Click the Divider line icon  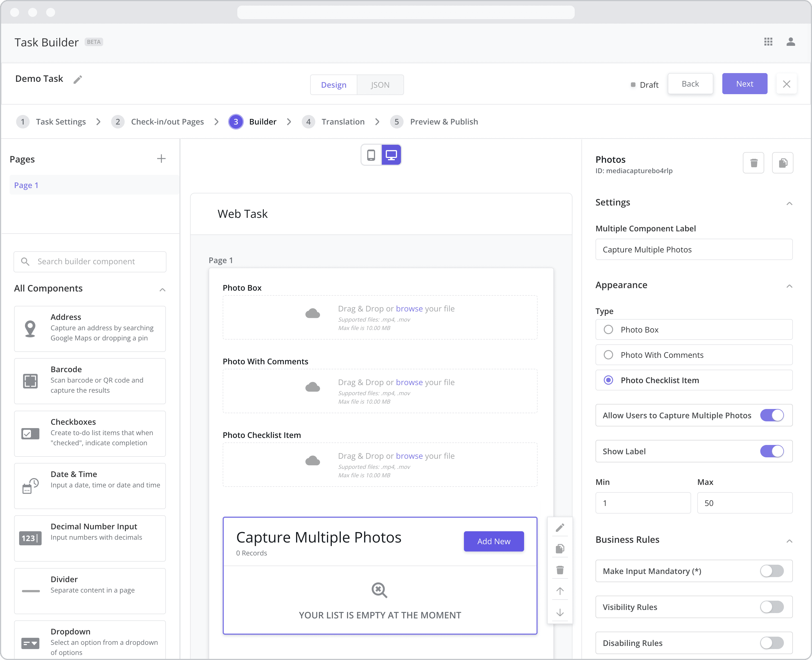point(31,591)
